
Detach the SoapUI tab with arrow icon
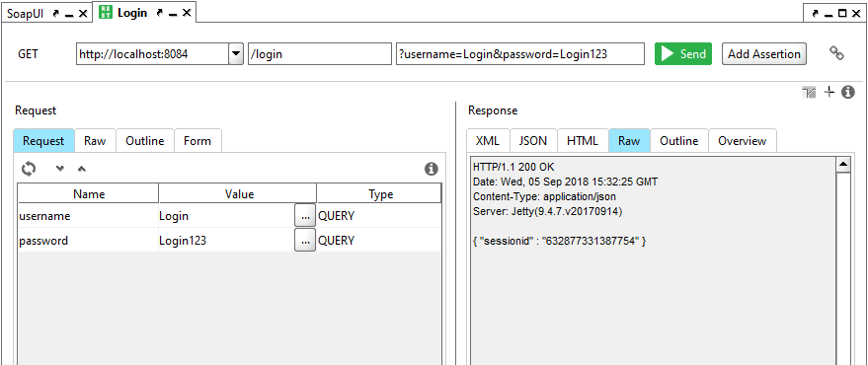[x=56, y=14]
